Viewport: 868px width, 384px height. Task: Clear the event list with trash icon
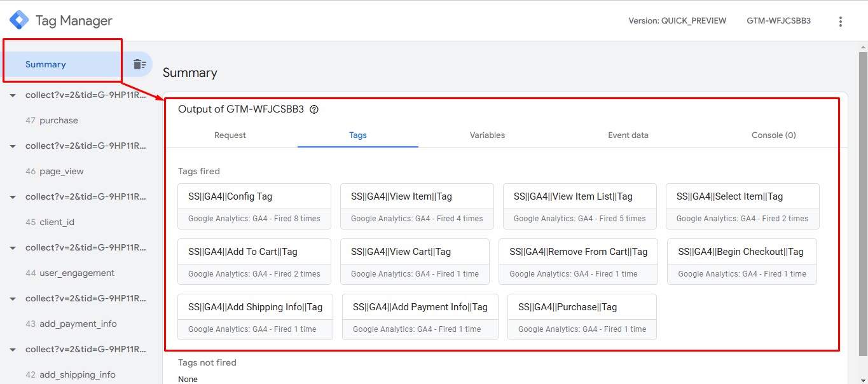(139, 64)
